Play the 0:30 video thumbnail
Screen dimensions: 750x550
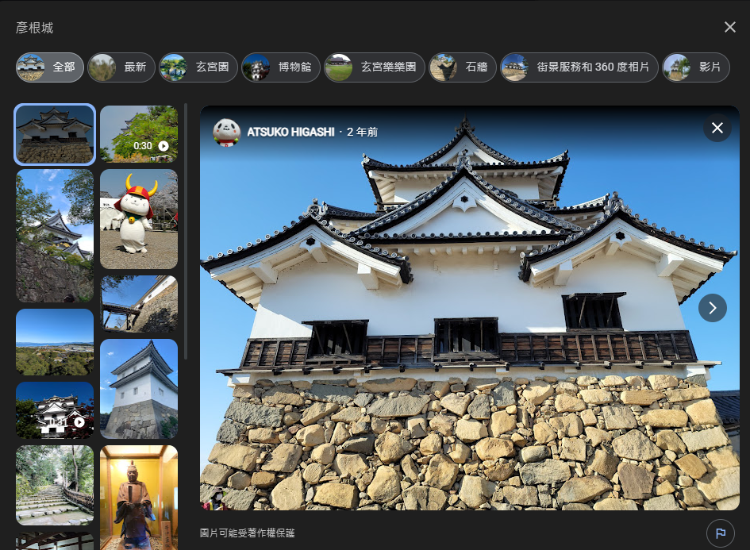pyautogui.click(x=139, y=134)
